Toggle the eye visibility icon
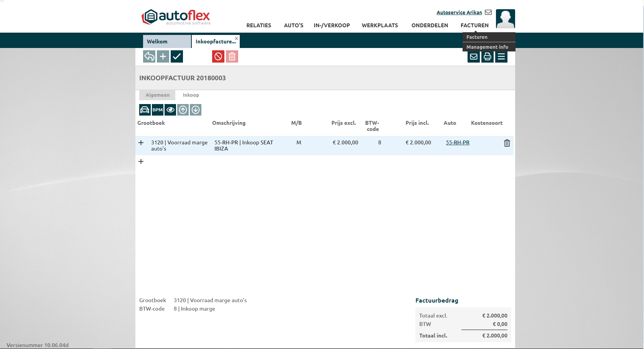Screen dimensions: 644x349 [x=170, y=110]
